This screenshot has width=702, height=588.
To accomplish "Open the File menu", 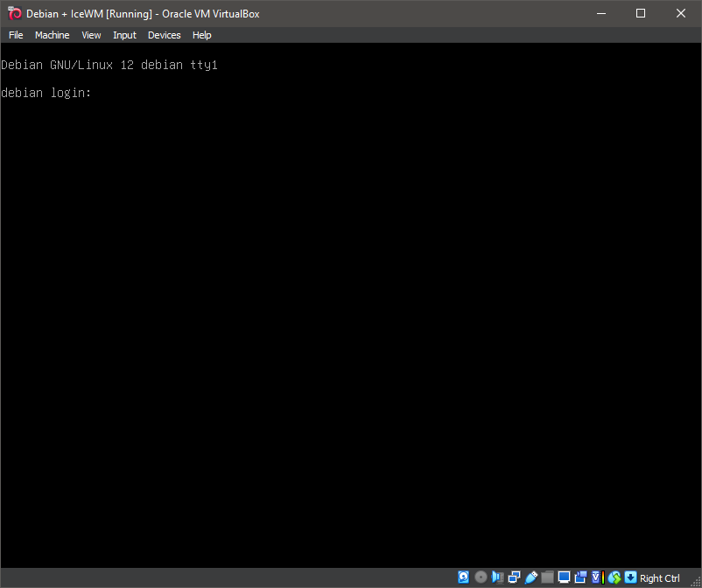I will coord(16,35).
